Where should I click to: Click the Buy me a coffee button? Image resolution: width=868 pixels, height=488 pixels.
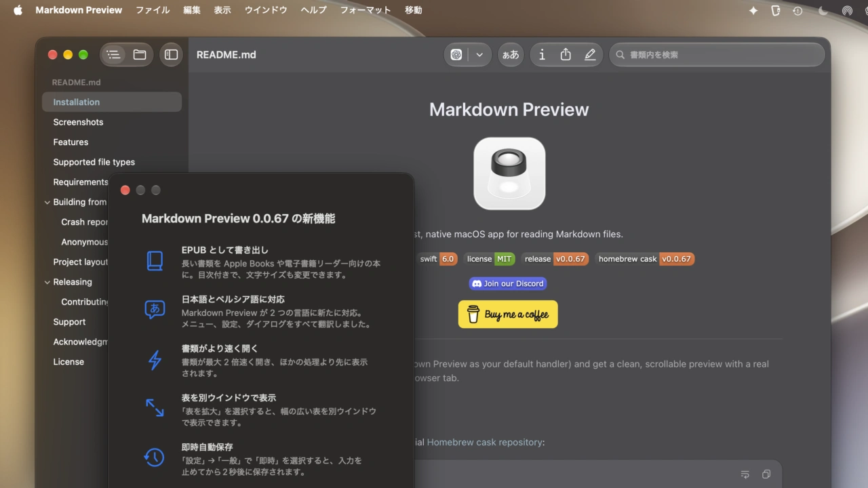508,314
